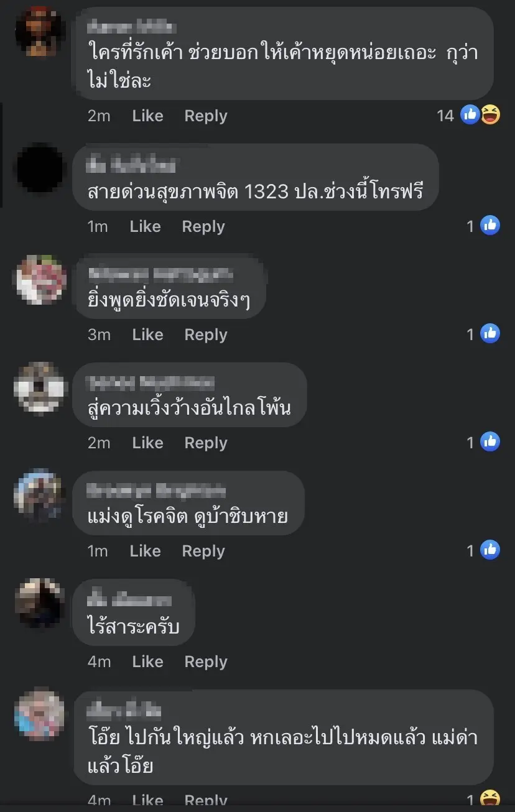
Task: Click the like reaction icon on the แม่งดูโรคจิต comment
Action: coord(491,550)
